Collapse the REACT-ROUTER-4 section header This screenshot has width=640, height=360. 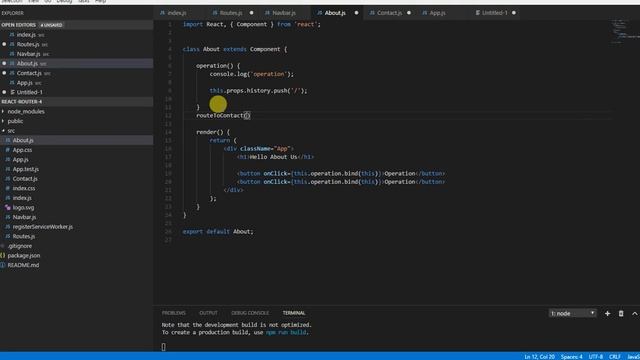coord(77,102)
